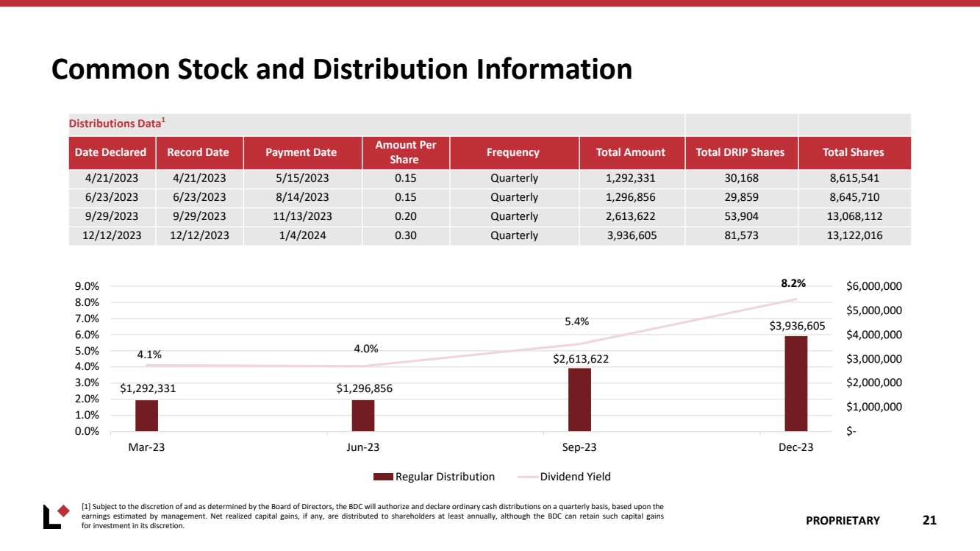Click the Regular Distribution legend swatch
Image resolution: width=980 pixels, height=551 pixels.
[383, 477]
